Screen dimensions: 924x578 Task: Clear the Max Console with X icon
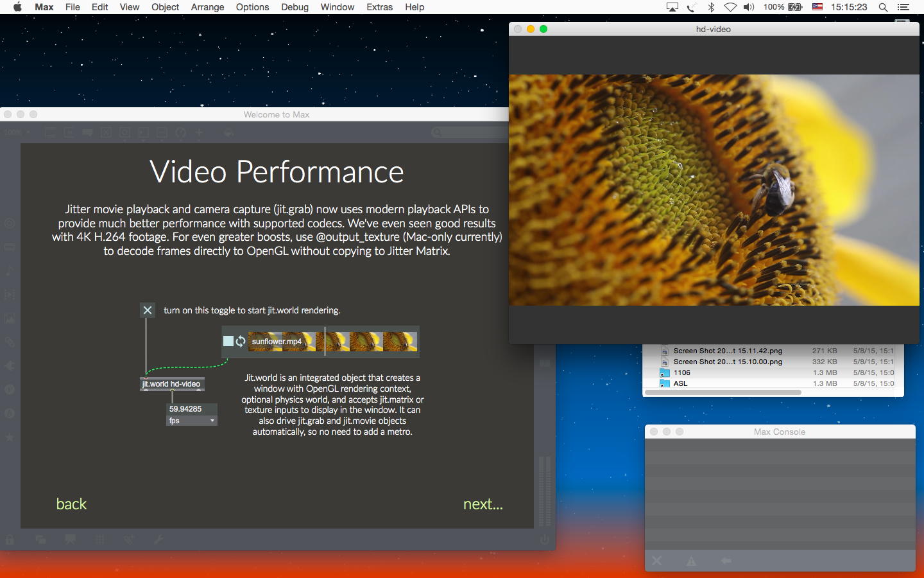pyautogui.click(x=657, y=561)
